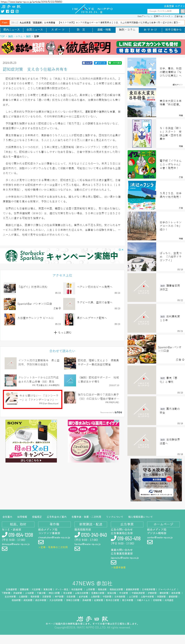Select the スポーツ menu tab
This screenshot has width=185, height=644.
pos(58,29)
